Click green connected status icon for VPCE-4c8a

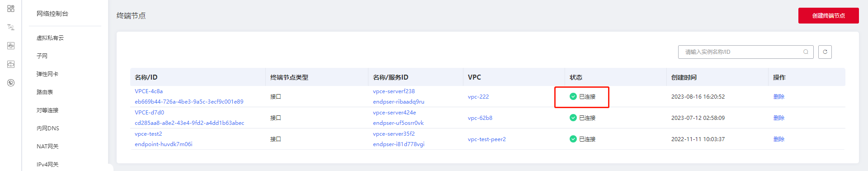[x=573, y=96]
